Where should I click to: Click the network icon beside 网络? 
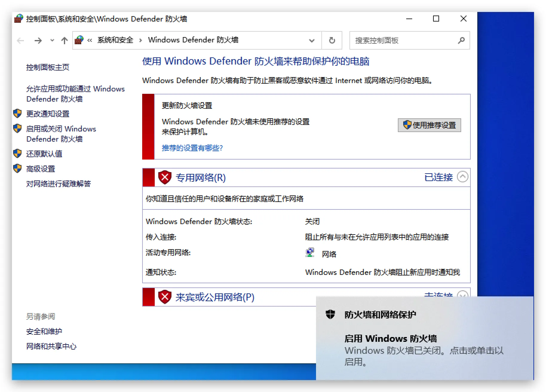(310, 253)
